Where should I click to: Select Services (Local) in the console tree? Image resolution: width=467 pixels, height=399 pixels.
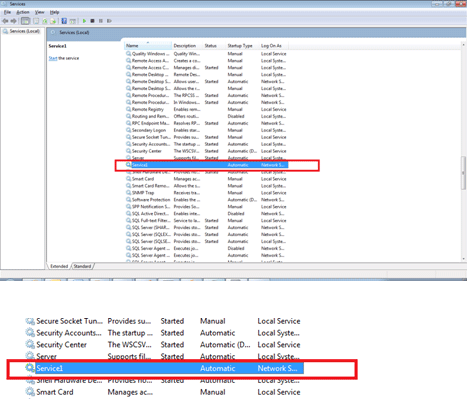point(24,31)
